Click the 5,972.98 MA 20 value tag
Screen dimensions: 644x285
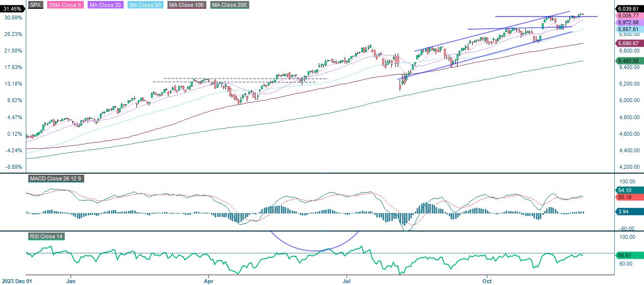click(x=629, y=22)
